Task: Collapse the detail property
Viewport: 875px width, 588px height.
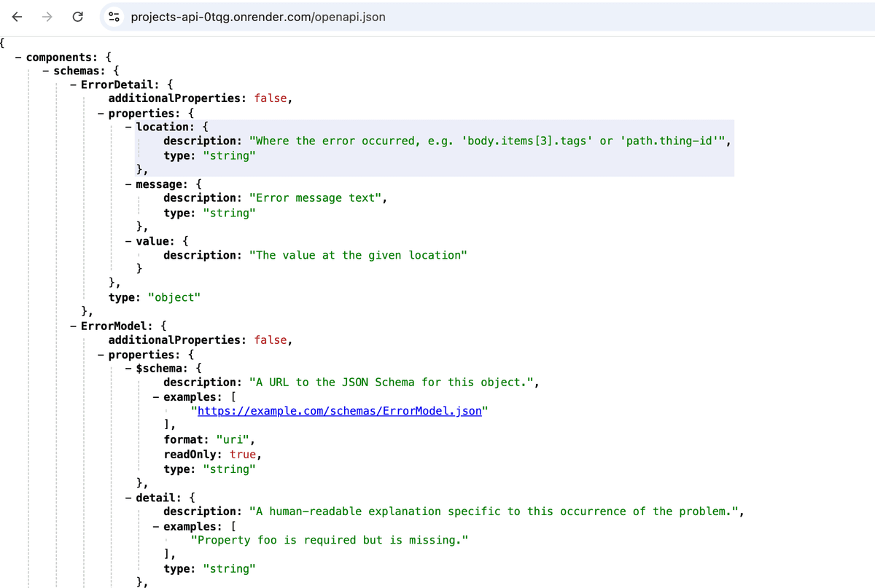Action: (127, 497)
